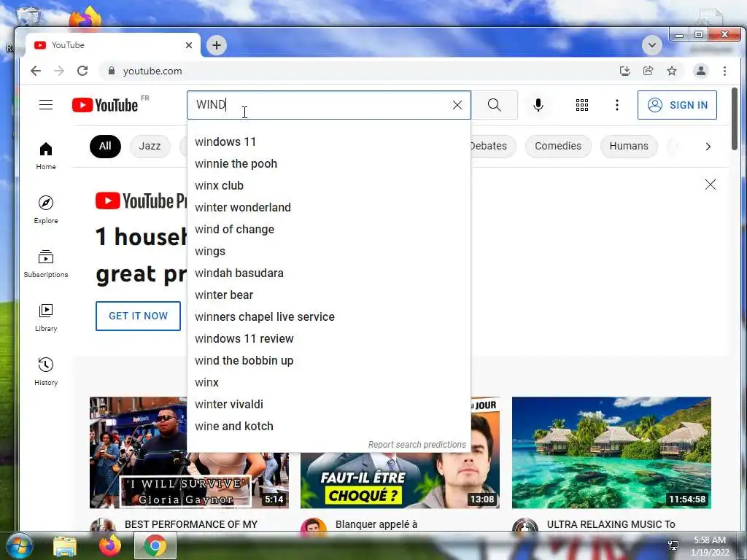Close the YouTube tab

pos(189,45)
